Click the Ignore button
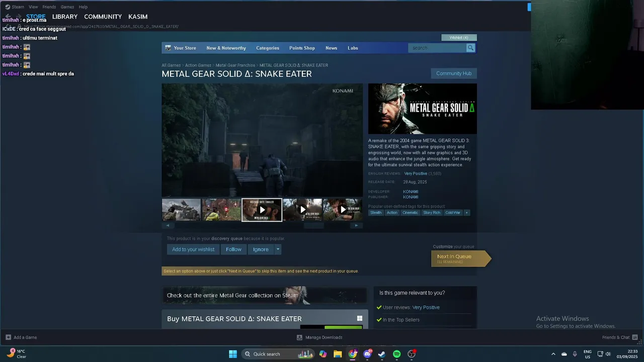The width and height of the screenshot is (644, 362). tap(261, 249)
